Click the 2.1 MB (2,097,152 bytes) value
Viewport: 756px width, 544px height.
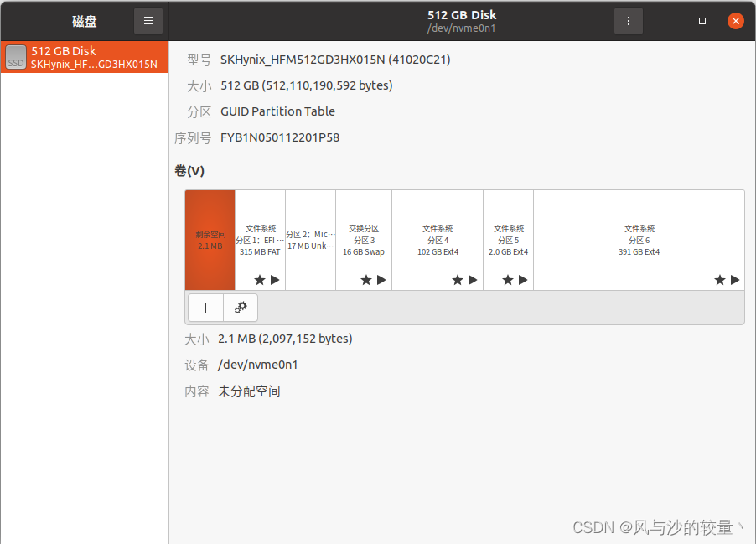[286, 339]
